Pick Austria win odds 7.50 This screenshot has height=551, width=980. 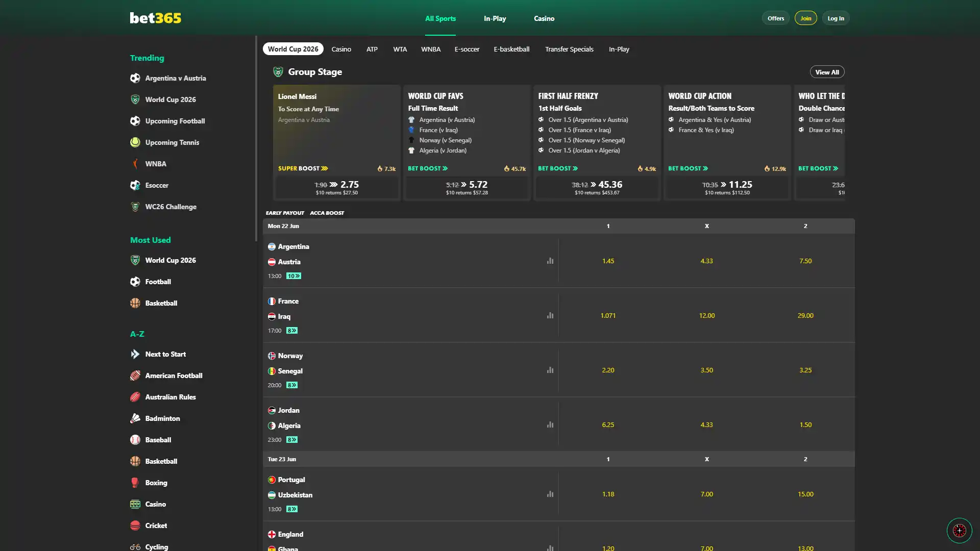click(x=805, y=261)
